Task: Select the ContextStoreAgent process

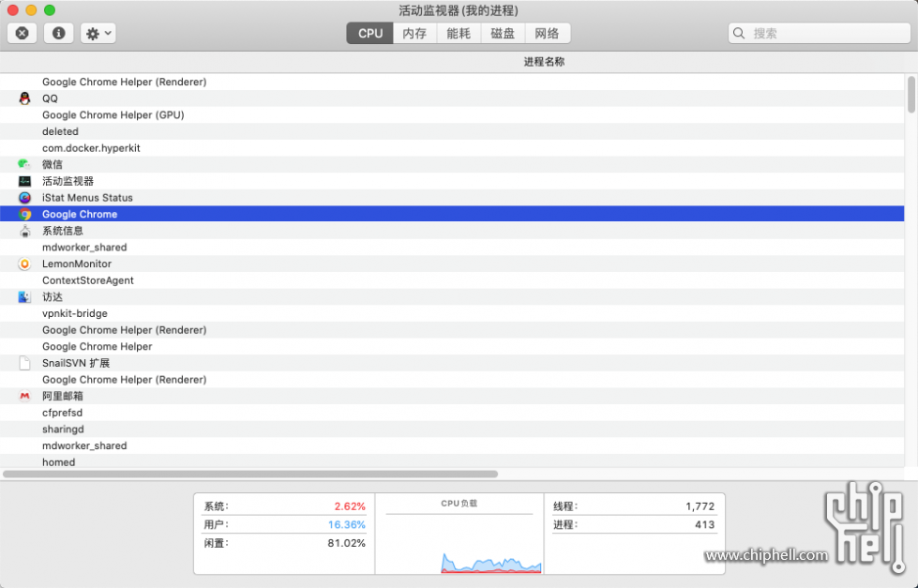Action: point(88,280)
